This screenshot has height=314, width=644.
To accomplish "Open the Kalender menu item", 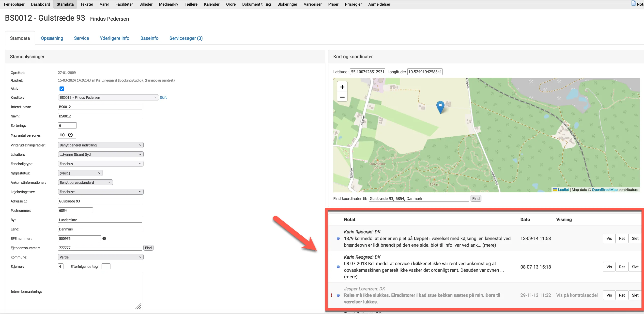I will [x=212, y=4].
